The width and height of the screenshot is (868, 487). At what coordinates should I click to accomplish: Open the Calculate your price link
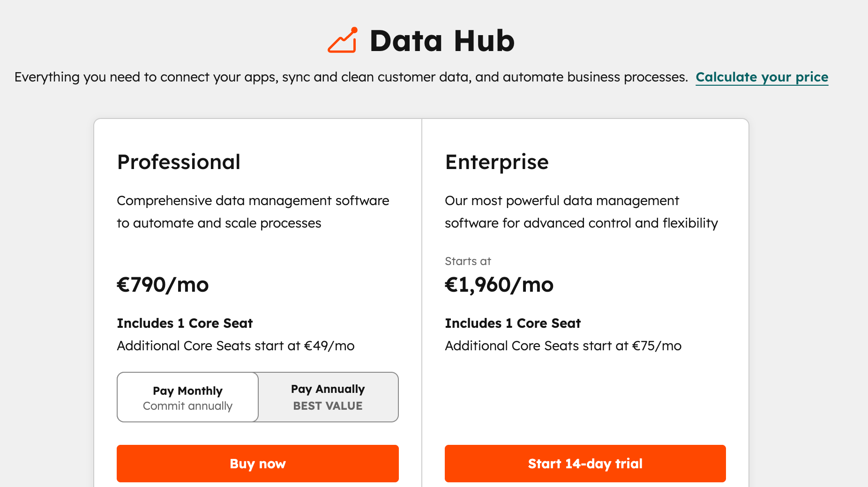[x=762, y=77]
